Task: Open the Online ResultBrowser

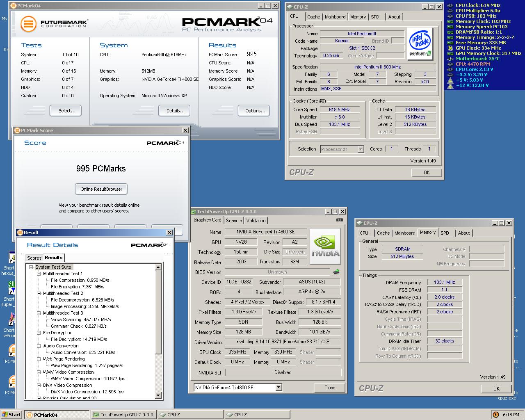Action: (x=101, y=189)
